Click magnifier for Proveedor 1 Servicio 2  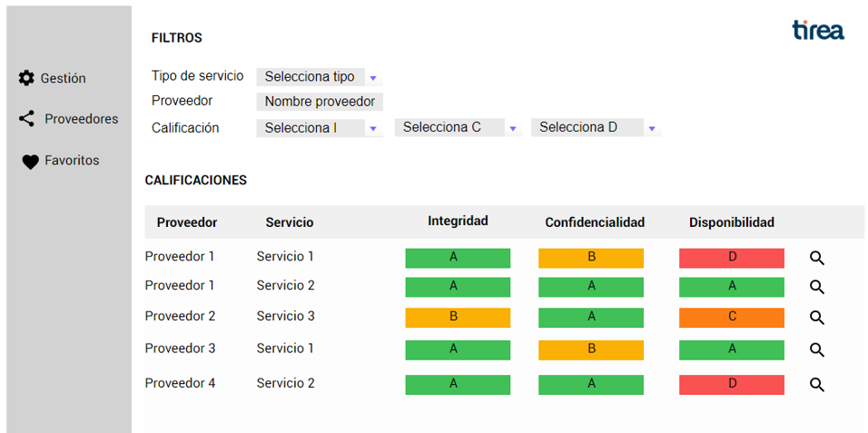[x=817, y=287]
